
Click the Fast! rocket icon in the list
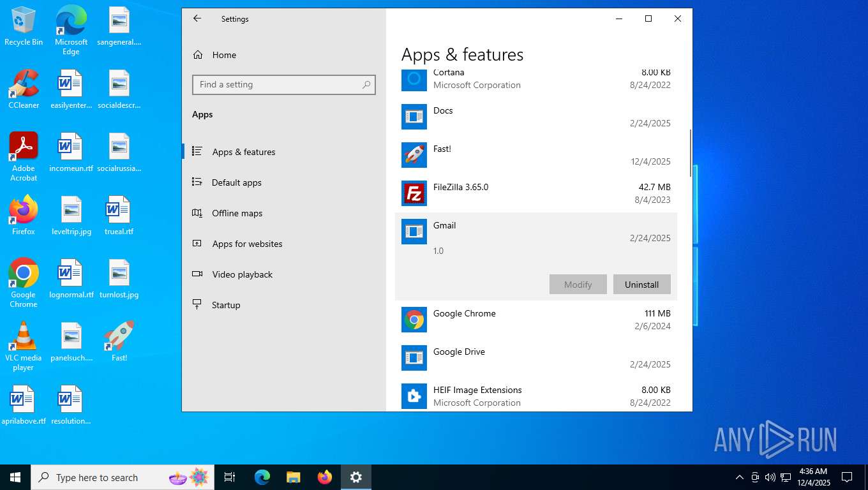coord(414,155)
